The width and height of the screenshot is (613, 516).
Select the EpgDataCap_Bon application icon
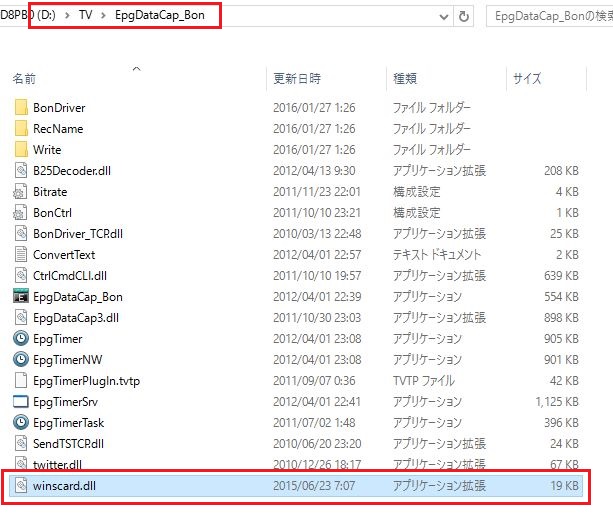pyautogui.click(x=21, y=297)
